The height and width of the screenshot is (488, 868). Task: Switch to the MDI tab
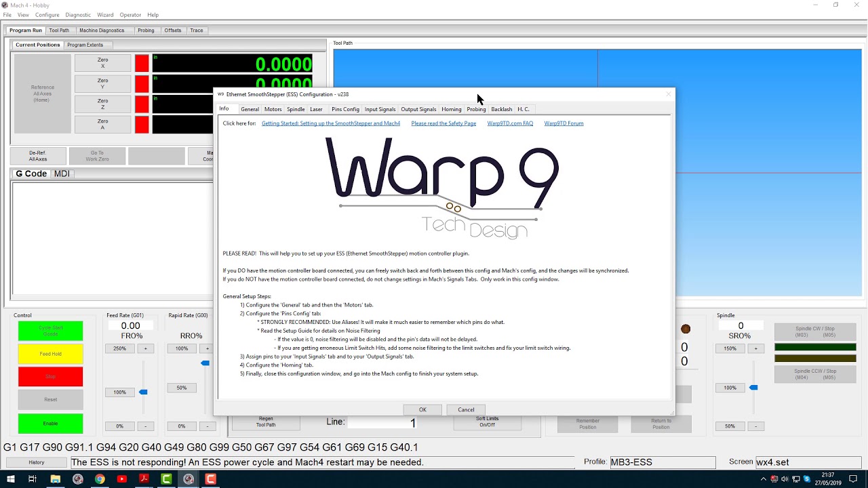(62, 174)
